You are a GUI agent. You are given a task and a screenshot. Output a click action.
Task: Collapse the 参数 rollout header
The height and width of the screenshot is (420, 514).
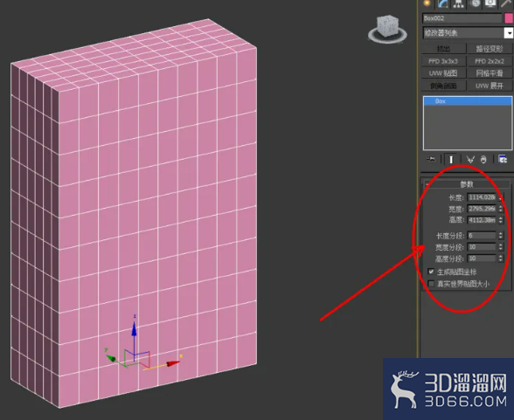tap(467, 184)
